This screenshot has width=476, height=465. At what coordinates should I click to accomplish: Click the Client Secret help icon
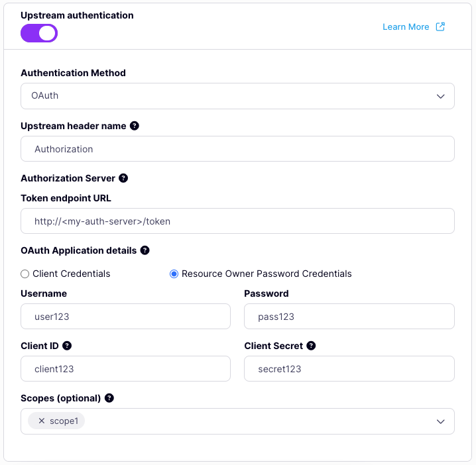pos(312,346)
